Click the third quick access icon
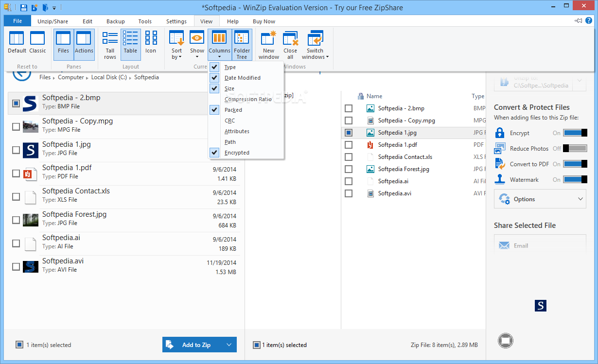Image resolution: width=598 pixels, height=364 pixels. point(45,7)
